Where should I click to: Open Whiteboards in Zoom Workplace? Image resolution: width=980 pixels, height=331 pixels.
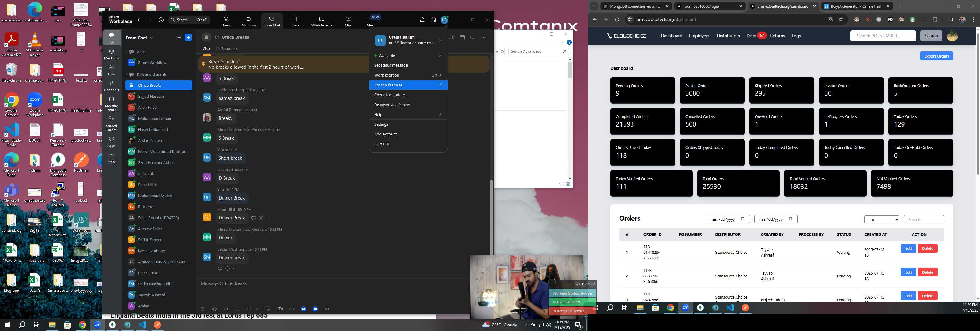322,21
